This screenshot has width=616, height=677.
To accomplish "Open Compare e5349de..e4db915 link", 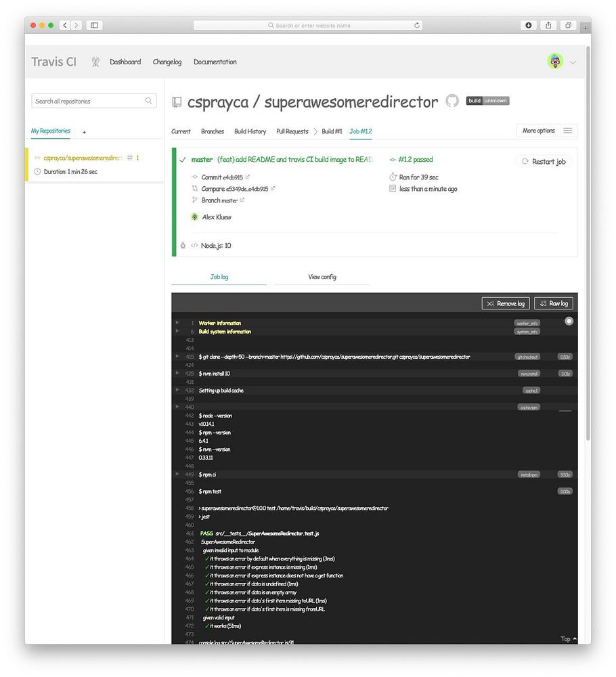I will tap(272, 188).
